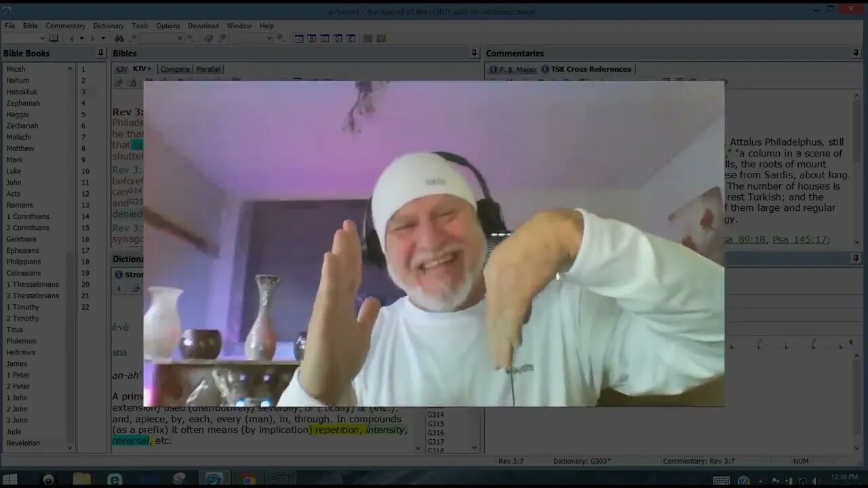The width and height of the screenshot is (868, 488).
Task: Open the binoculars search tool in toolbar
Action: click(119, 39)
